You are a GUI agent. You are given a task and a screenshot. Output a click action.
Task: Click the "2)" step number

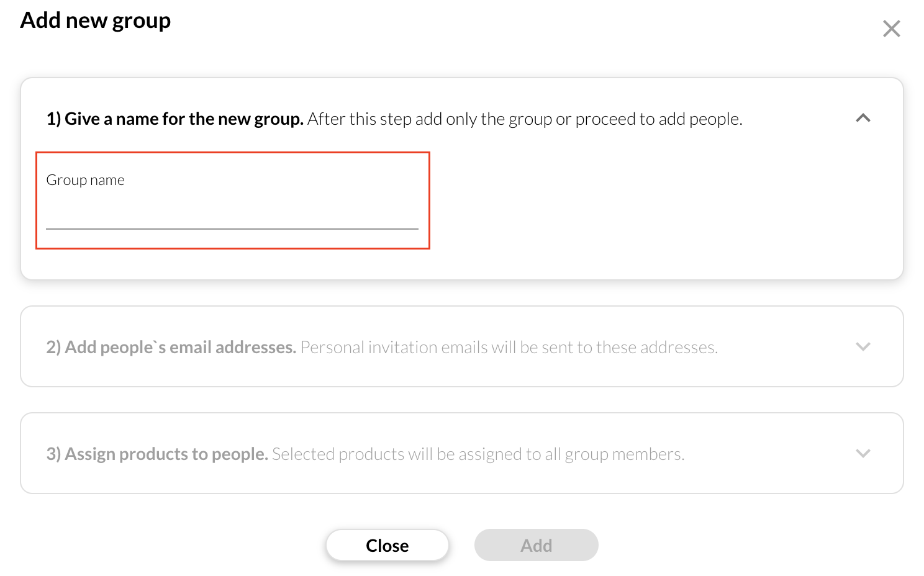pyautogui.click(x=53, y=347)
